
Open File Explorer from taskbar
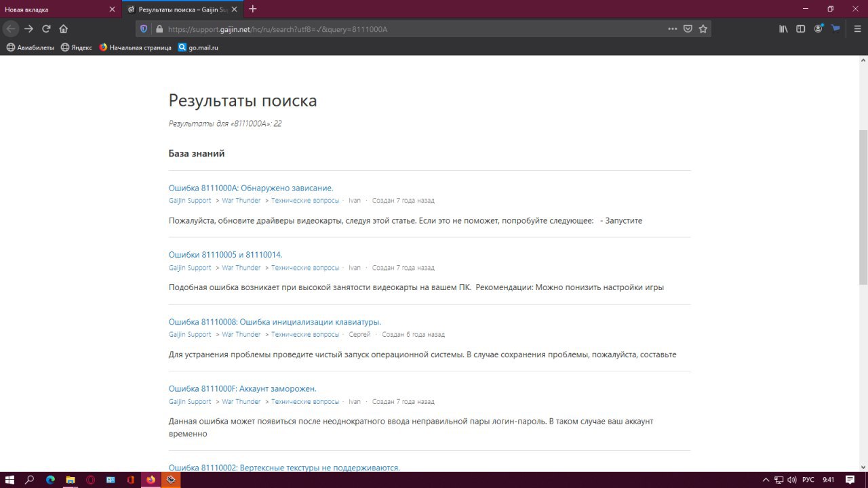click(x=70, y=480)
